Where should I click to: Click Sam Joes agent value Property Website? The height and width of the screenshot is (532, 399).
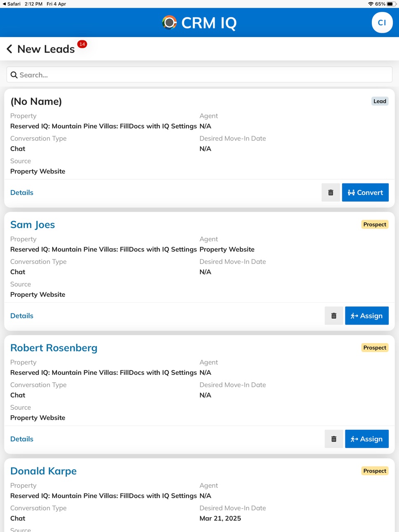(x=227, y=250)
